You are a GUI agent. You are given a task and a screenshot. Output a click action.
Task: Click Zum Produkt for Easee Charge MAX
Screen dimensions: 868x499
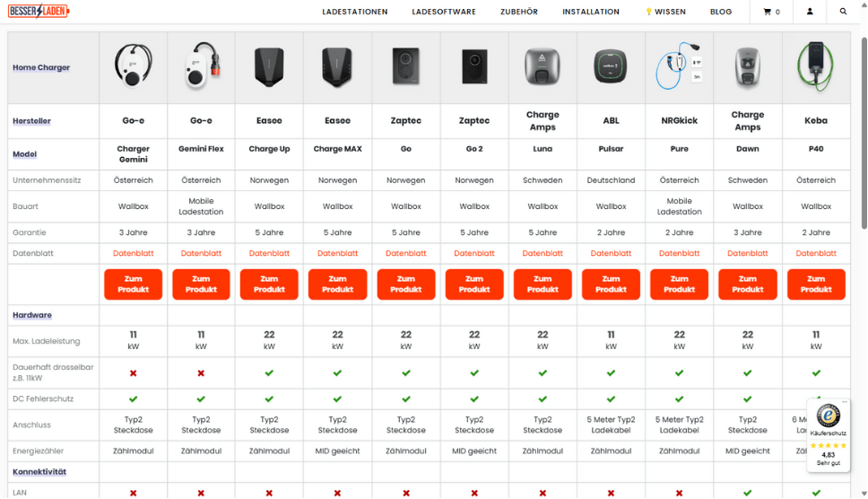(x=337, y=285)
